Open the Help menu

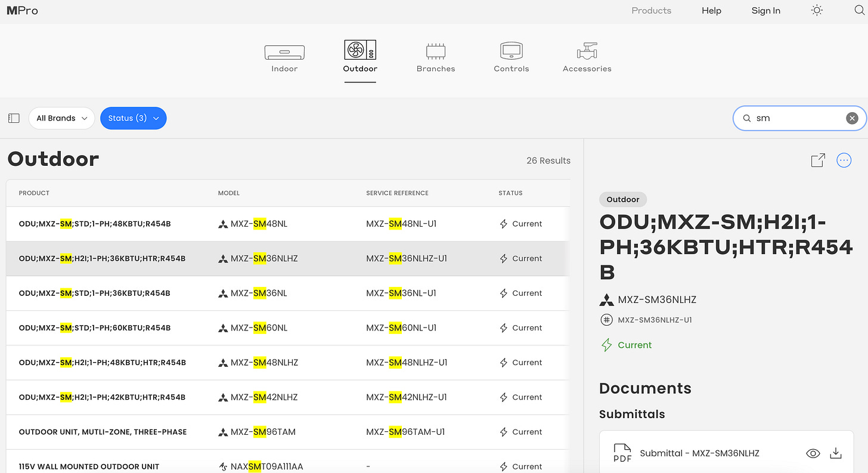[711, 10]
